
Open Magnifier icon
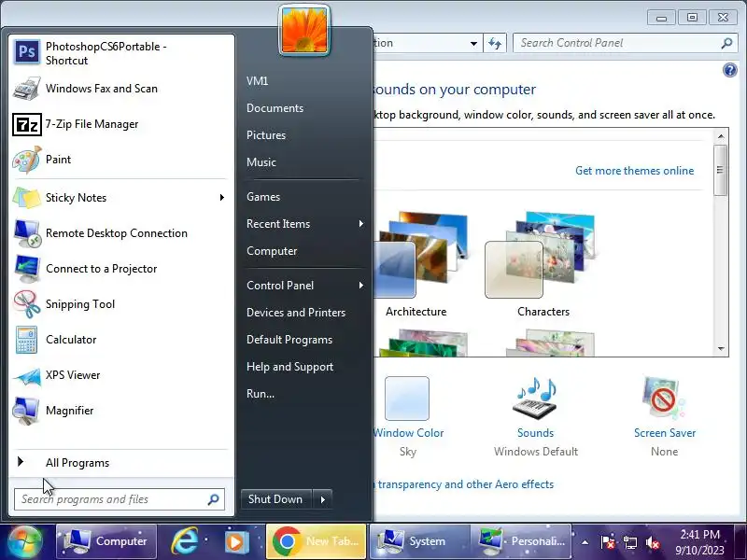point(27,411)
